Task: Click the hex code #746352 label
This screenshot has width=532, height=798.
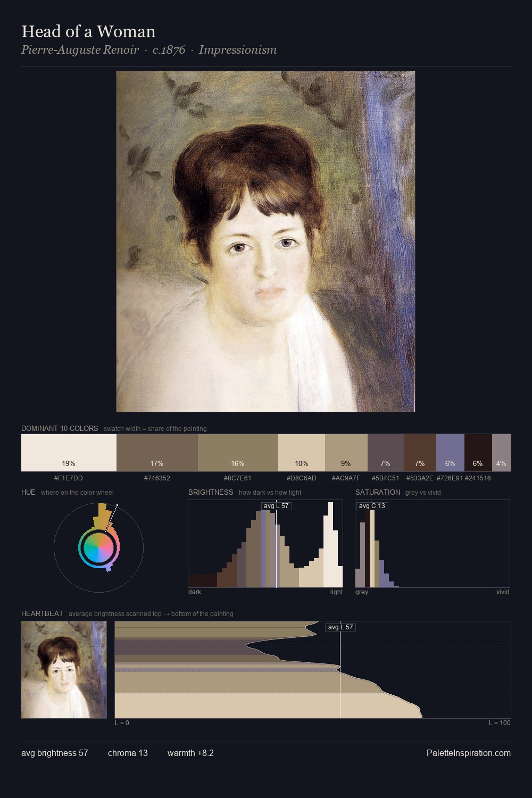Action: click(x=157, y=478)
